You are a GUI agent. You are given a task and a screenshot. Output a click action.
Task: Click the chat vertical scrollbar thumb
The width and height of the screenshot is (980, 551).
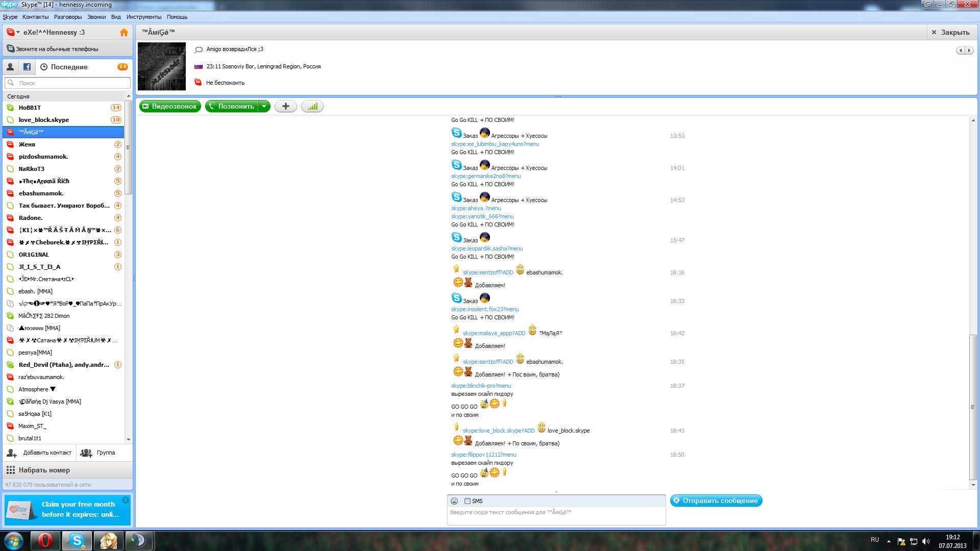click(x=973, y=407)
